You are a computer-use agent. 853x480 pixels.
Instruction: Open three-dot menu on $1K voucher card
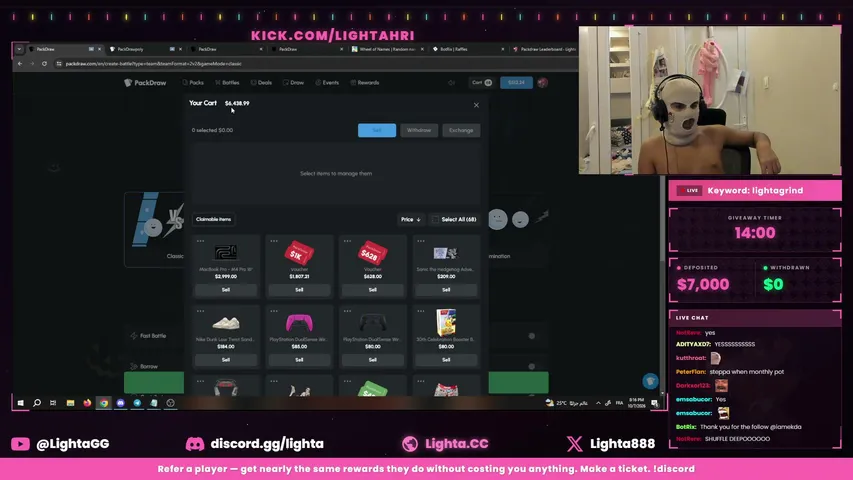click(x=274, y=241)
